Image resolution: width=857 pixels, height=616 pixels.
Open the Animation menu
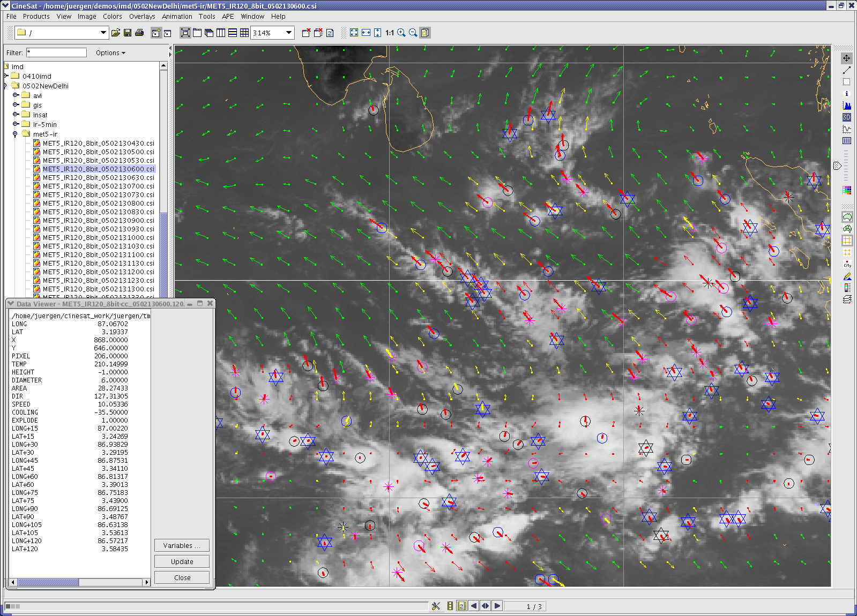pos(177,17)
